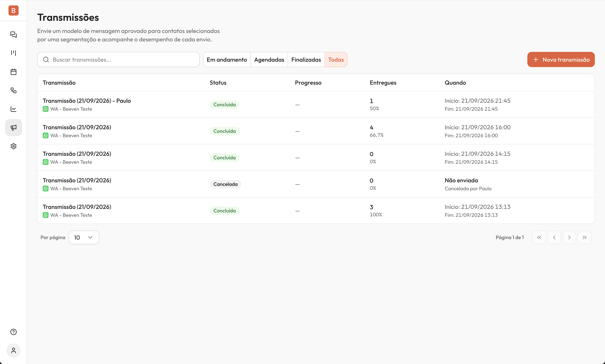
Task: Click Início: 21/09/2026 16:00 text
Action: click(x=478, y=127)
